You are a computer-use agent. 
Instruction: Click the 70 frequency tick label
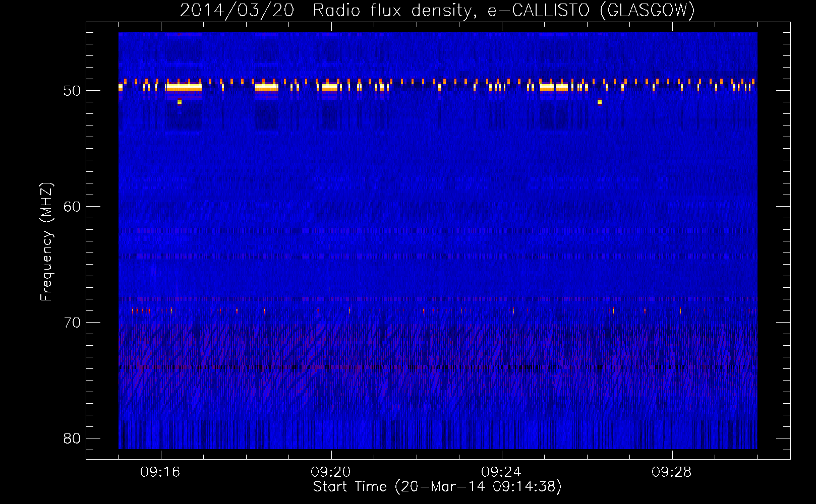click(72, 323)
